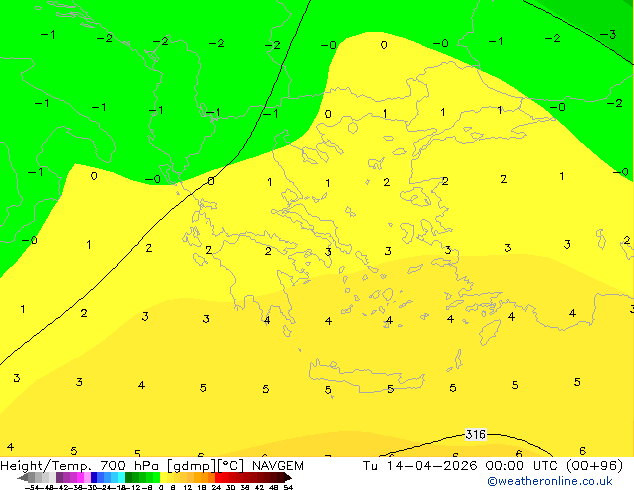This screenshot has height=490, width=634.
Task: Click the 12 label under the color scale
Action: [x=188, y=488]
